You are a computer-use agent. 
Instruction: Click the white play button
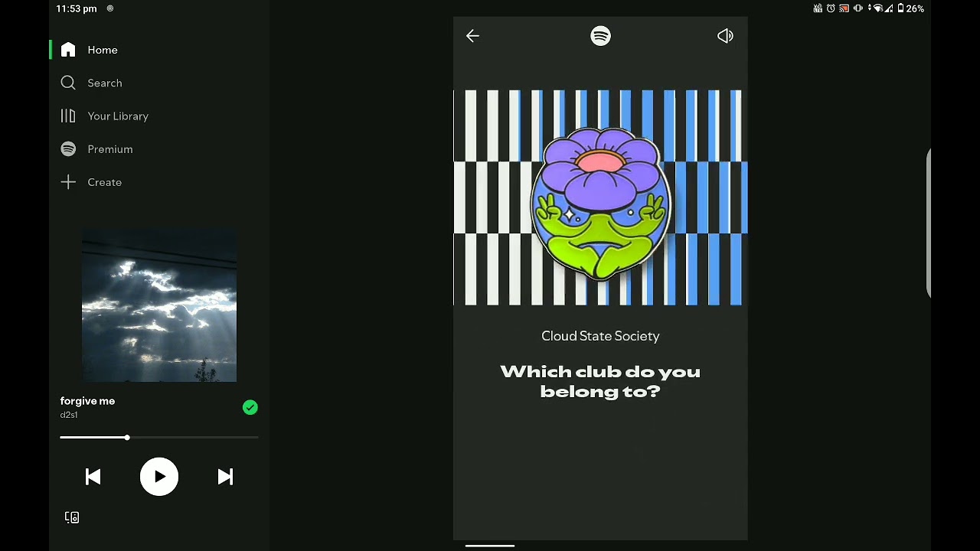(x=159, y=477)
